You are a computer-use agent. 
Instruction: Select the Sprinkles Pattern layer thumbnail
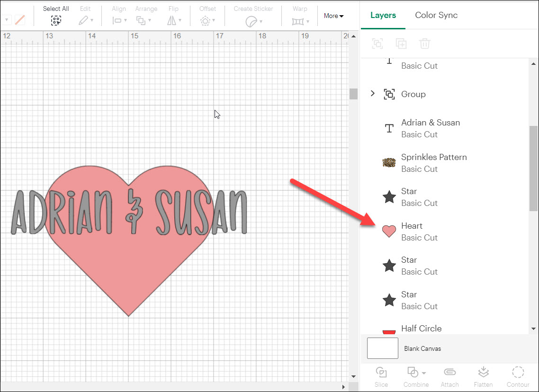point(389,163)
